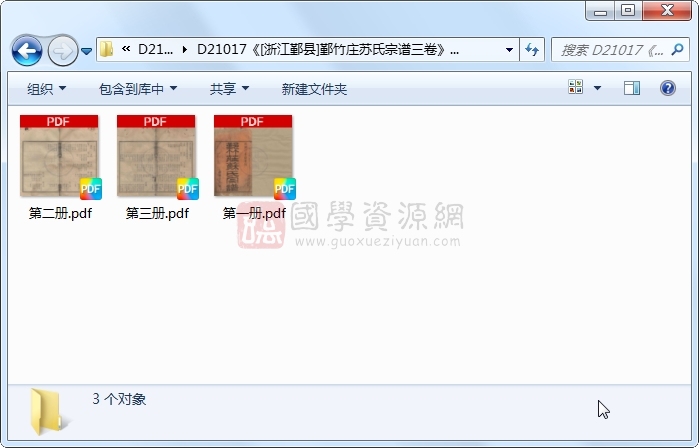Image resolution: width=699 pixels, height=448 pixels.
Task: Select the D21... breadcrumb segment
Action: click(x=155, y=49)
